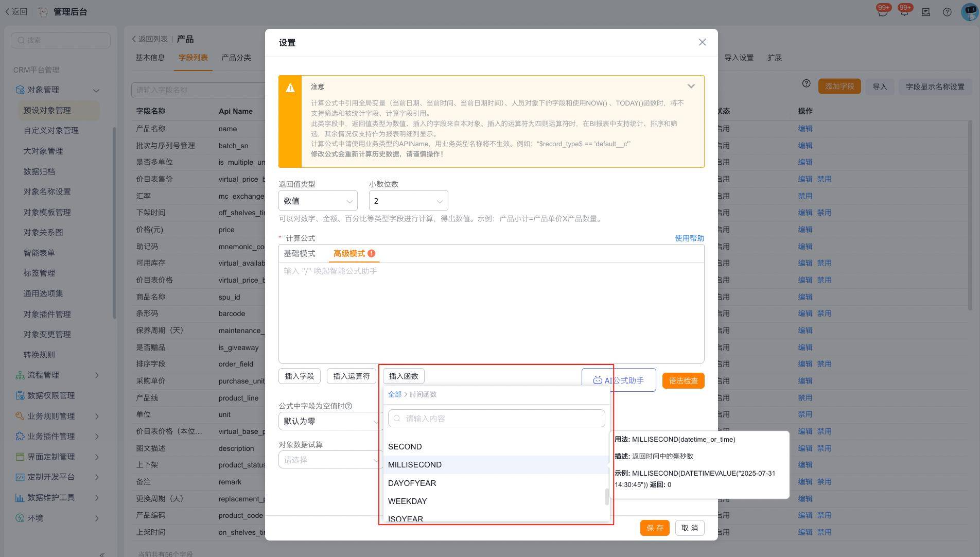Click the function search input field
This screenshot has width=980, height=557.
497,419
